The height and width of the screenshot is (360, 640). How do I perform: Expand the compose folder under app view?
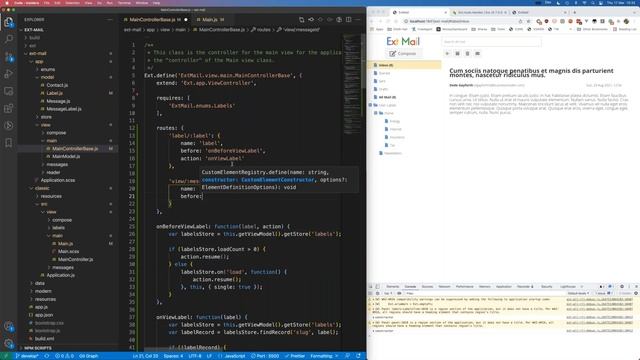(56, 133)
